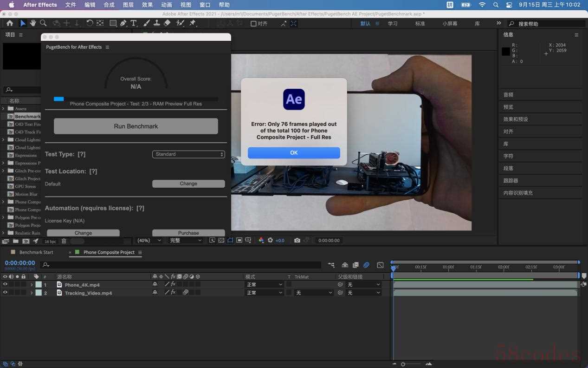Click the Purchase license button
The image size is (588, 368).
pyautogui.click(x=188, y=233)
